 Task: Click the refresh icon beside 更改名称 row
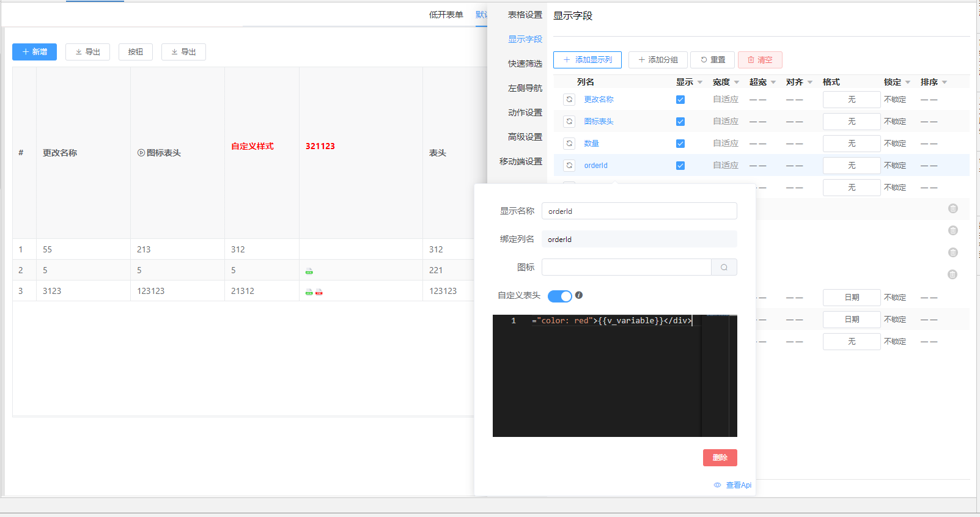569,100
